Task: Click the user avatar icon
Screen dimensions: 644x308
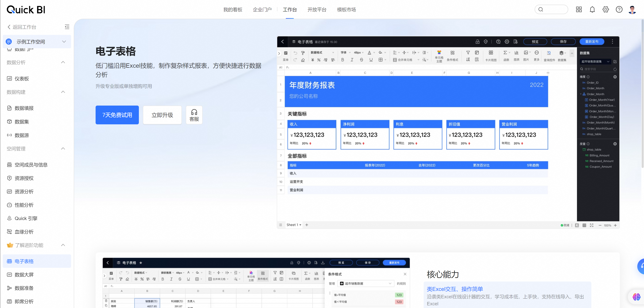Action: [x=632, y=10]
